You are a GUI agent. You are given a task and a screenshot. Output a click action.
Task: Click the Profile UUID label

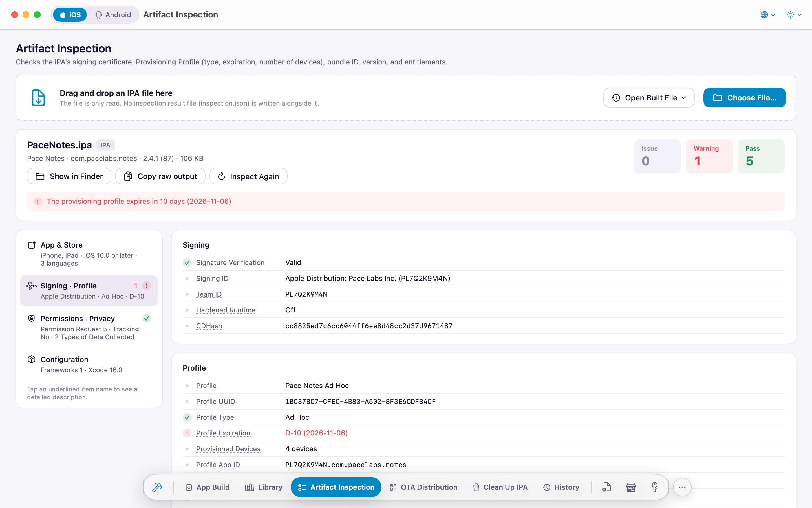coord(215,402)
